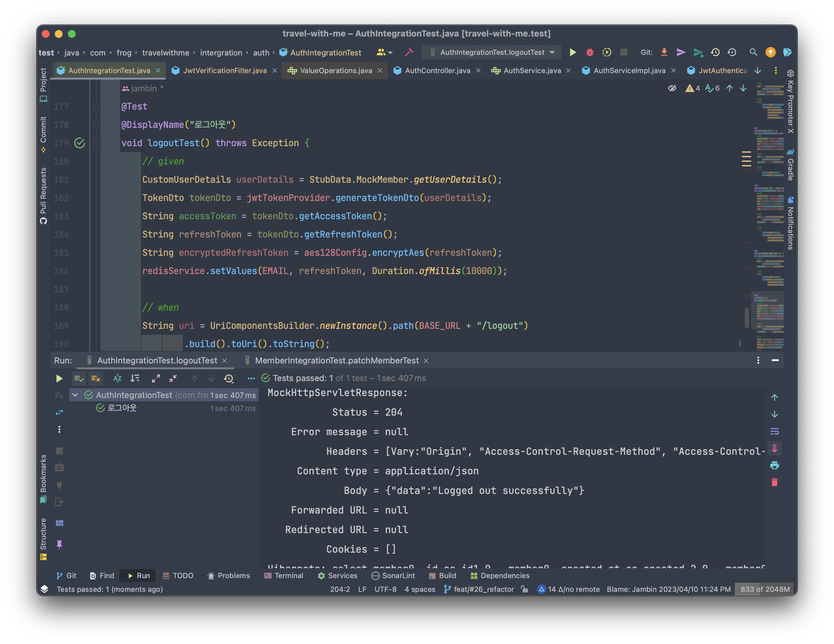
Task: Toggle soft-wrap in the run console
Action: [x=774, y=431]
